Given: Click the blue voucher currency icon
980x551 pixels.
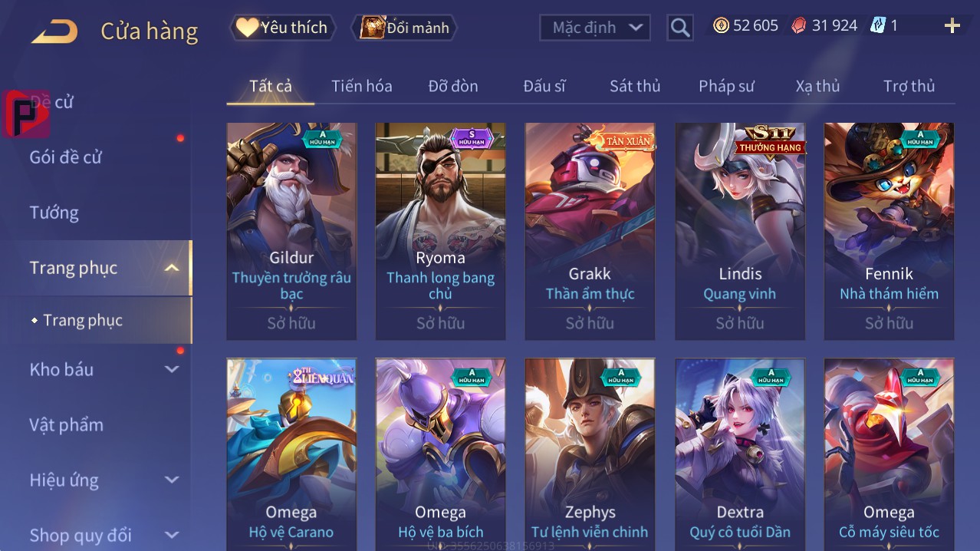Looking at the screenshot, I should pyautogui.click(x=878, y=25).
